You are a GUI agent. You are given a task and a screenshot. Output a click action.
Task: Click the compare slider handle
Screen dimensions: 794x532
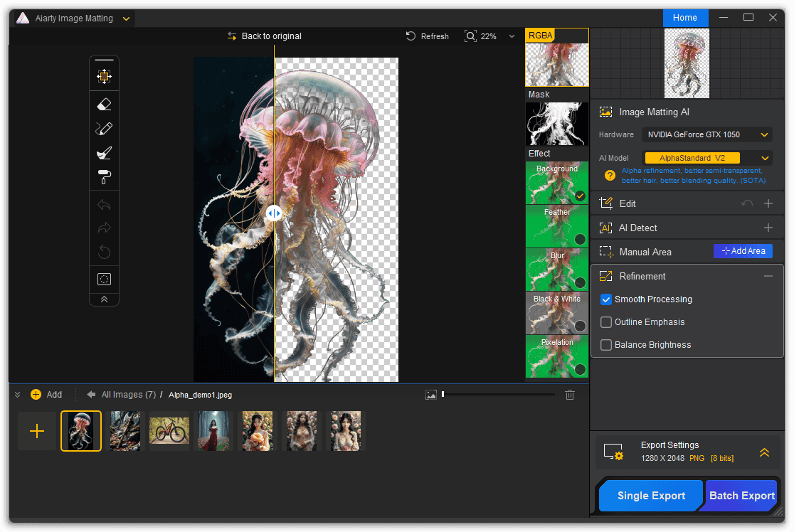pos(274,213)
